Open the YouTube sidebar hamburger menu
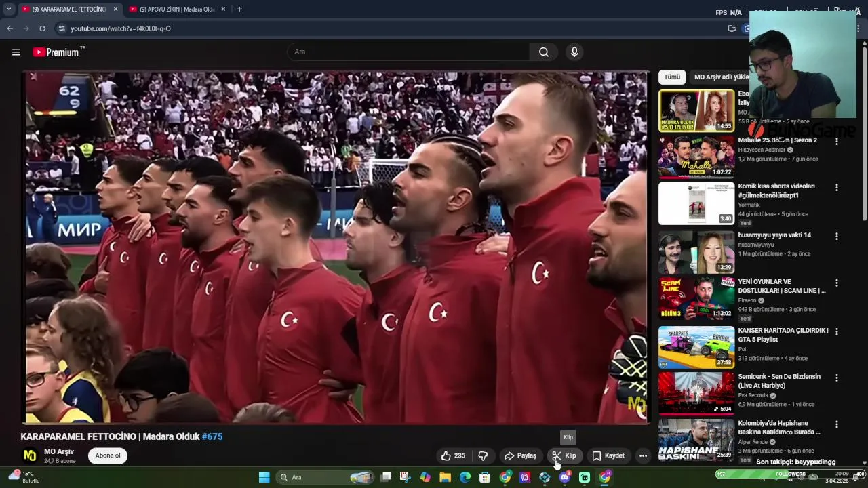 coord(16,52)
